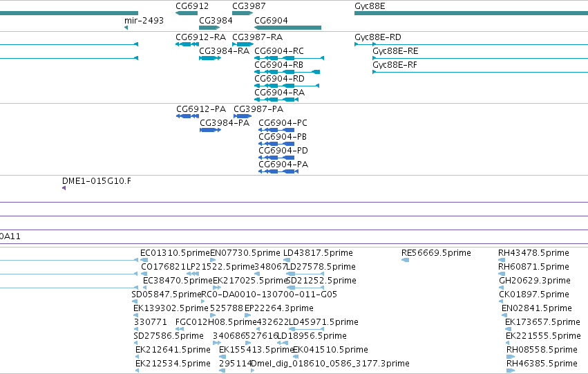
Task: Click the CG6904 gene bar
Action: [287, 28]
